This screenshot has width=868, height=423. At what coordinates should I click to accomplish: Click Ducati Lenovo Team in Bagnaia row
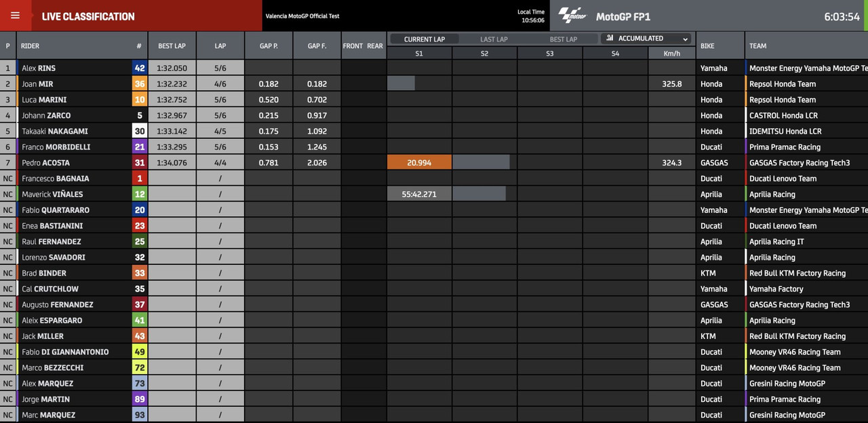coord(783,178)
